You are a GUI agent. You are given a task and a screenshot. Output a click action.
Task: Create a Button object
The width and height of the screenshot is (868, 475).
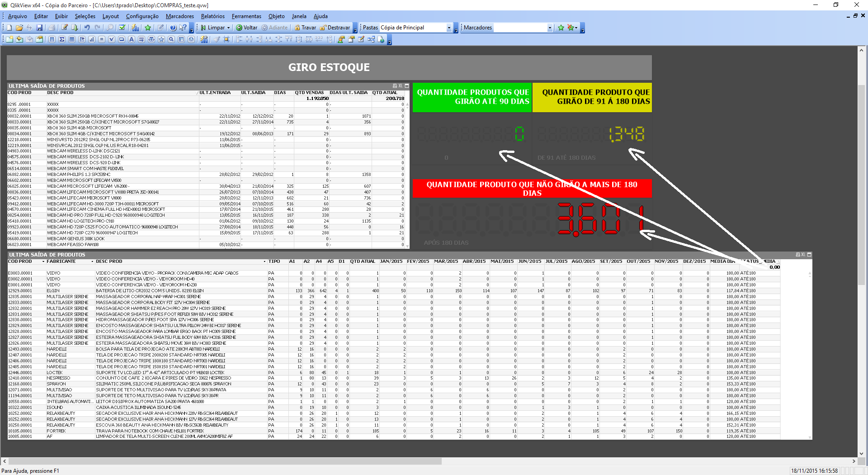point(122,39)
